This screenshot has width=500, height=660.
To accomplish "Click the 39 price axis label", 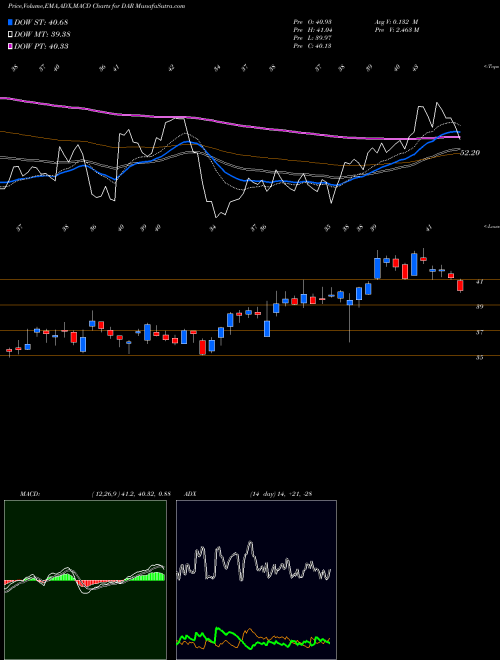I will click(x=479, y=307).
